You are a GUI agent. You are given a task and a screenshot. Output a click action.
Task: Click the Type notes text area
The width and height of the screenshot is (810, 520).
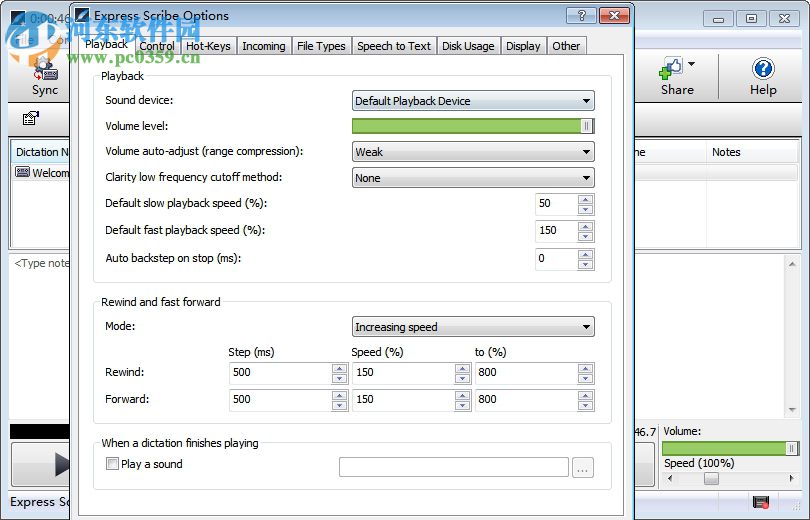pos(40,336)
